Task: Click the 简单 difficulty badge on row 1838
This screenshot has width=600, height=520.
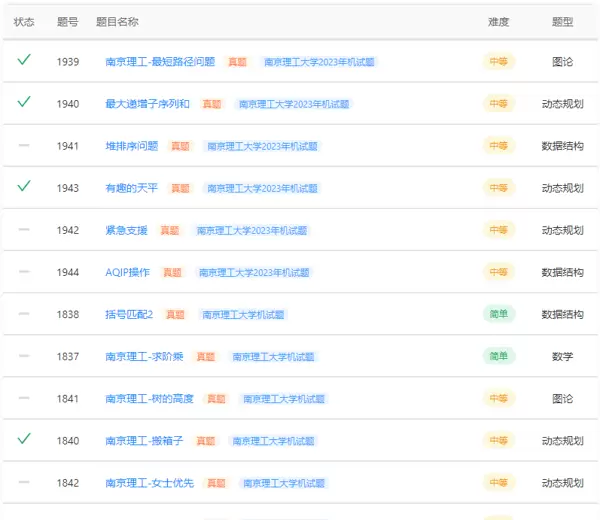Action: (x=498, y=314)
